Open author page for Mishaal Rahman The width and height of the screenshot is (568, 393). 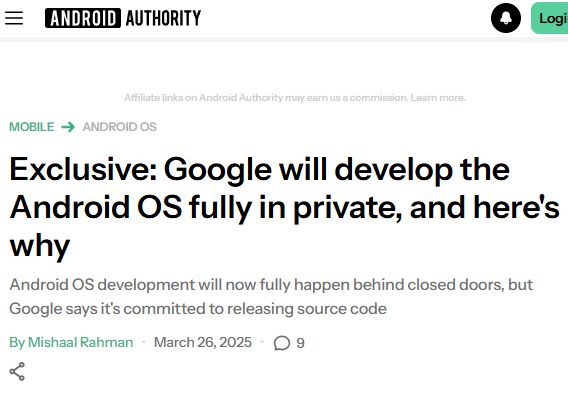click(80, 342)
